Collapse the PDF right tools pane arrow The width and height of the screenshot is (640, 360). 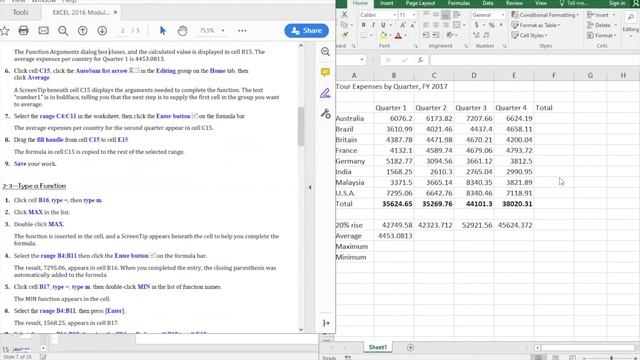pyautogui.click(x=310, y=187)
